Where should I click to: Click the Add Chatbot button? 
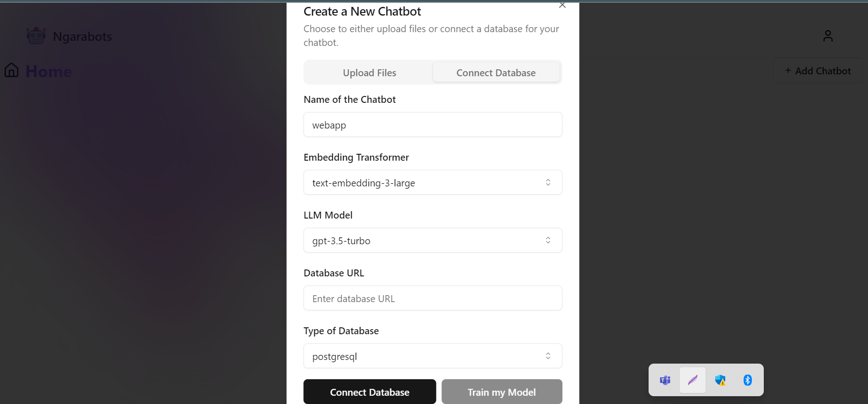click(x=818, y=71)
